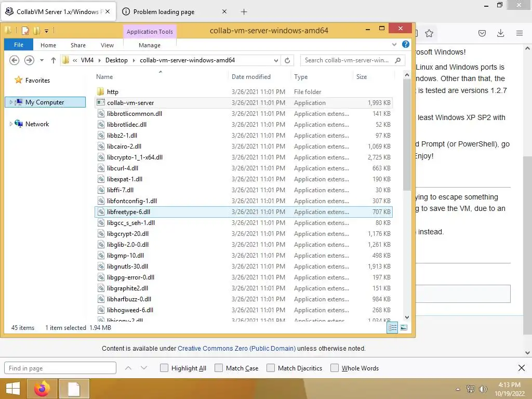Close the Problem loading page tab

224,11
